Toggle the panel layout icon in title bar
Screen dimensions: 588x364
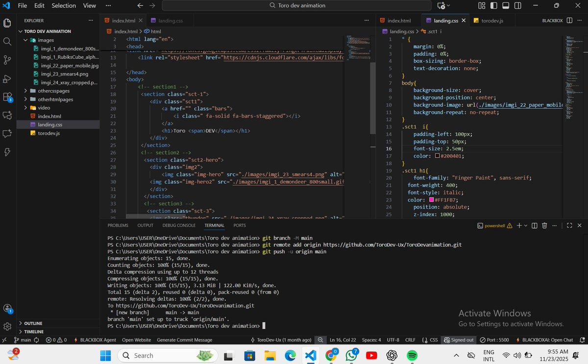tap(506, 5)
